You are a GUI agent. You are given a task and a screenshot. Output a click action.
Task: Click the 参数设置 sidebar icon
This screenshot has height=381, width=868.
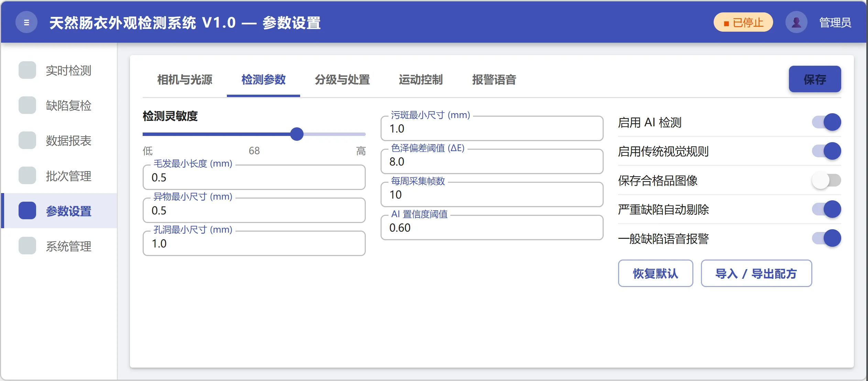click(x=27, y=211)
